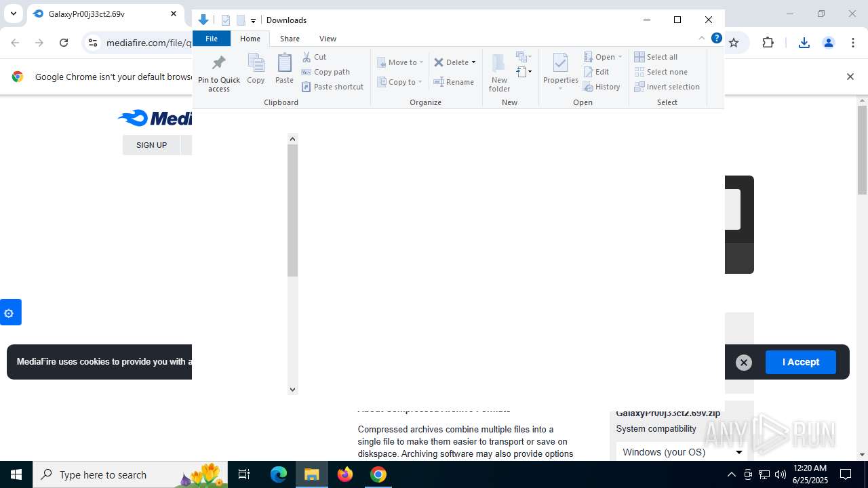This screenshot has height=488, width=868.
Task: Click the Open button in Open group
Action: tap(600, 57)
